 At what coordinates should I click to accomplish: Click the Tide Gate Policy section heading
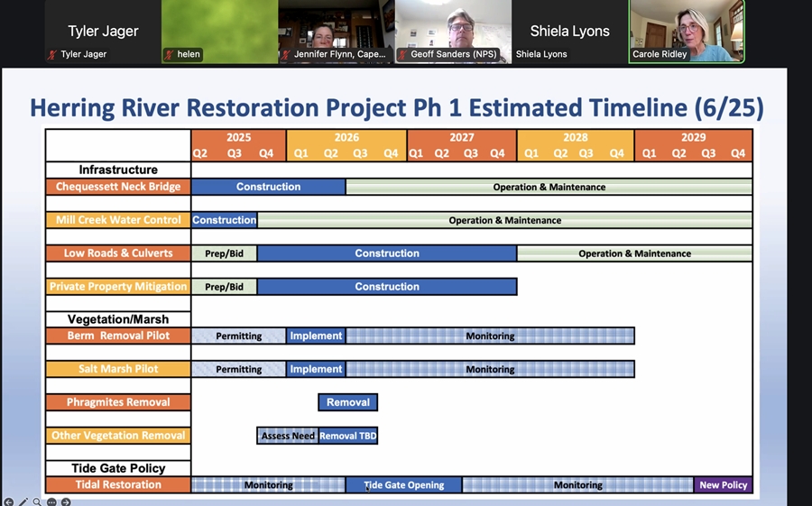coord(118,468)
